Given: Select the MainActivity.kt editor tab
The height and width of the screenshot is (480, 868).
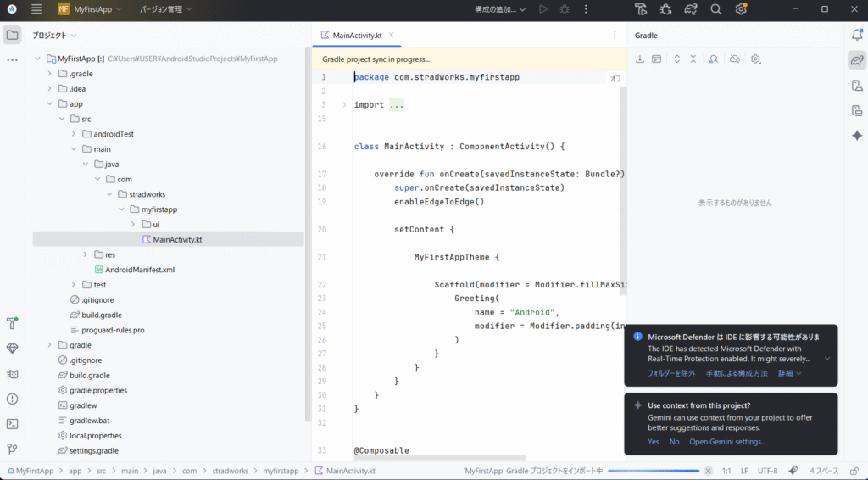Looking at the screenshot, I should [357, 36].
